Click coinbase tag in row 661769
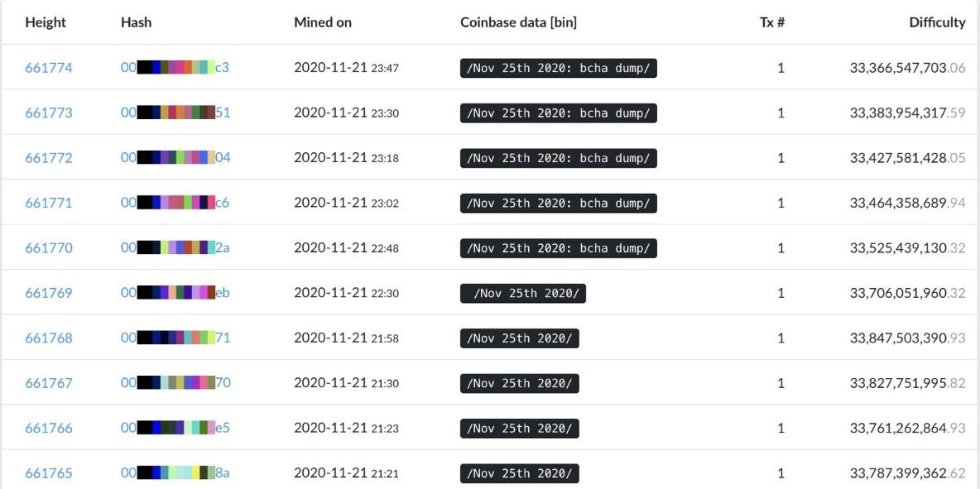This screenshot has width=980, height=489. tap(523, 292)
